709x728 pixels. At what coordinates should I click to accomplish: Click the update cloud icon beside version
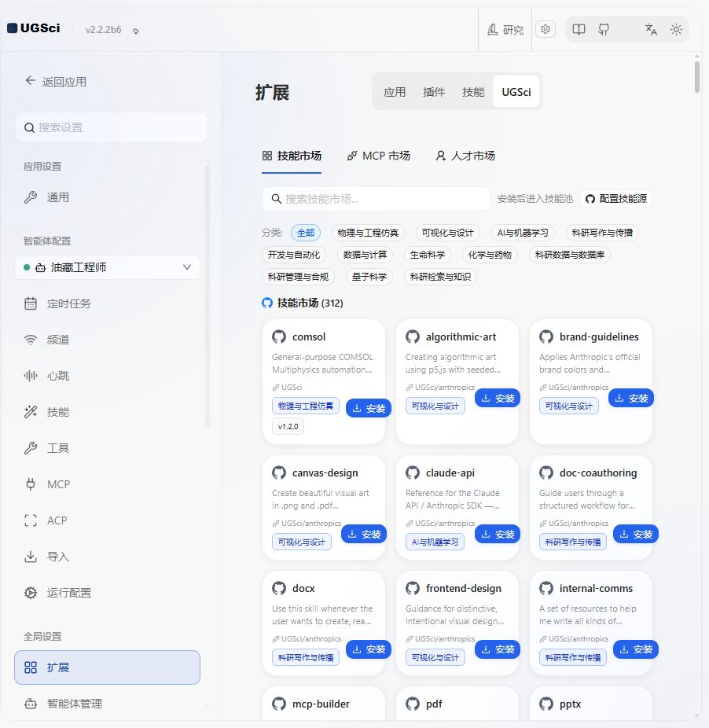136,31
